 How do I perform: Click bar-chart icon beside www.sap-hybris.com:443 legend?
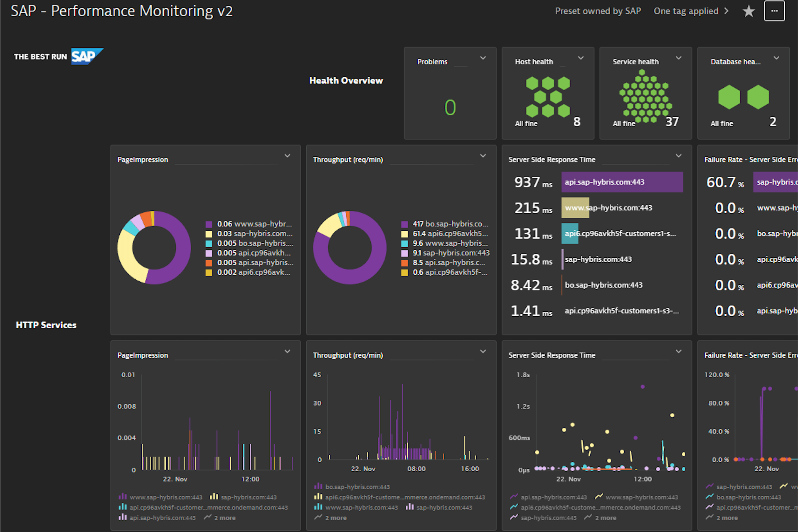[123, 497]
